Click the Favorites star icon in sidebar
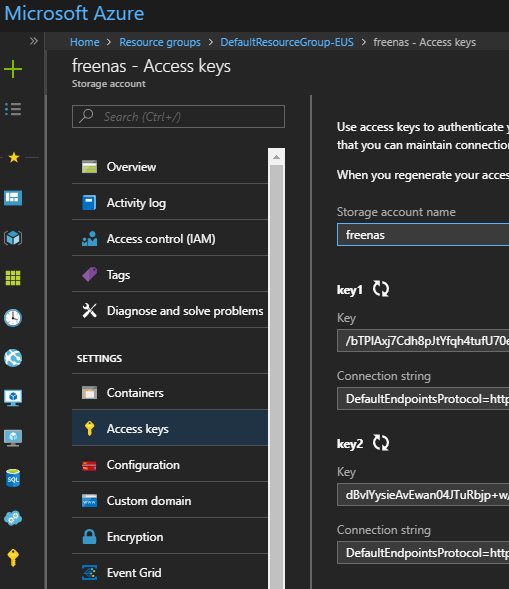 tap(14, 157)
